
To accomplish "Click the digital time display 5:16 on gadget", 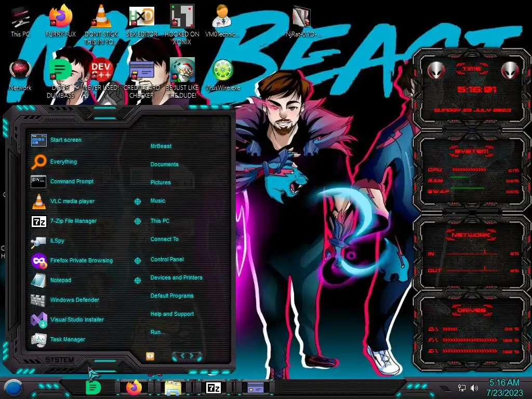I will (476, 89).
